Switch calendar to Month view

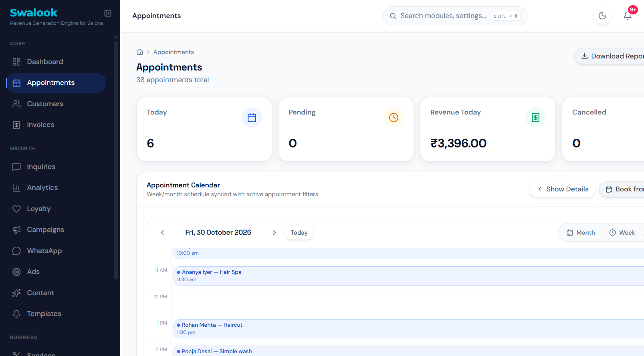pos(581,233)
